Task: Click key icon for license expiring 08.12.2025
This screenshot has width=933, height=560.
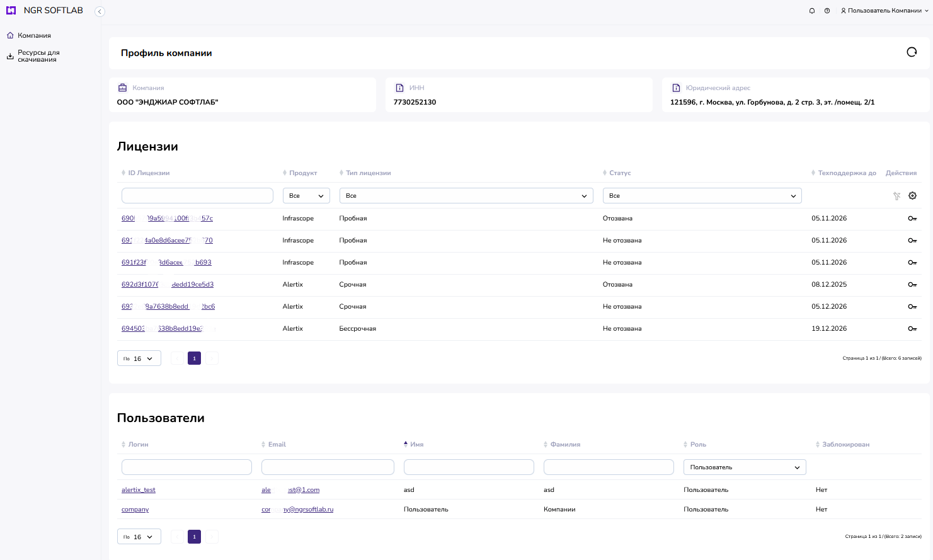Action: pyautogui.click(x=912, y=285)
